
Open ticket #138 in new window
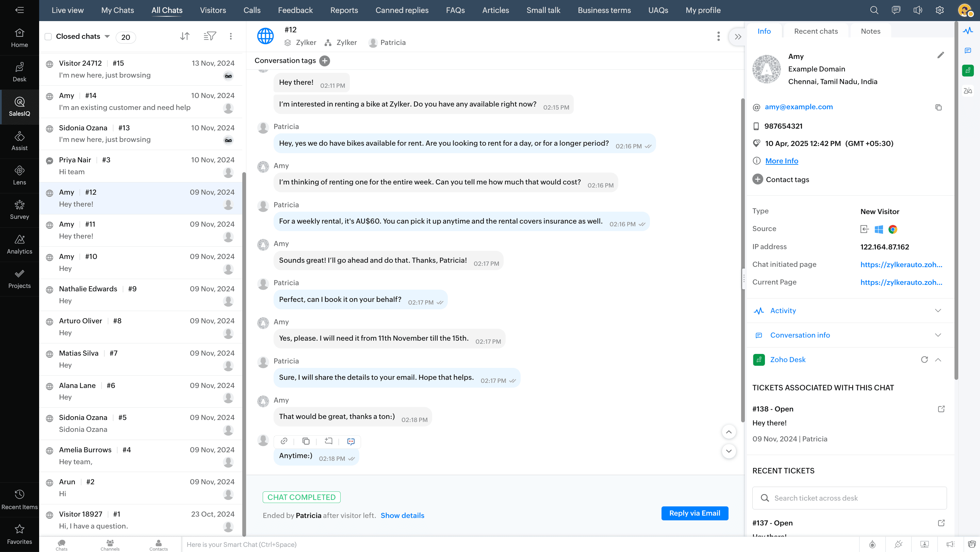[x=941, y=409]
